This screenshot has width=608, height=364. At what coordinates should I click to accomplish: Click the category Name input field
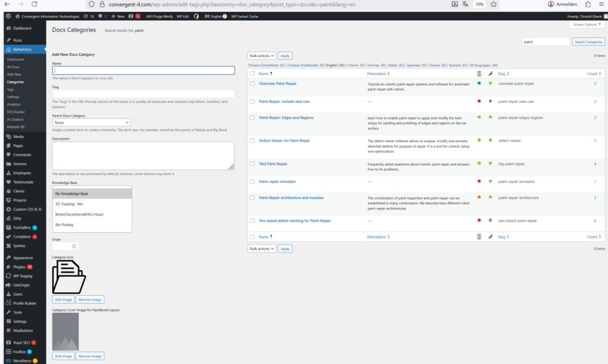pyautogui.click(x=143, y=70)
